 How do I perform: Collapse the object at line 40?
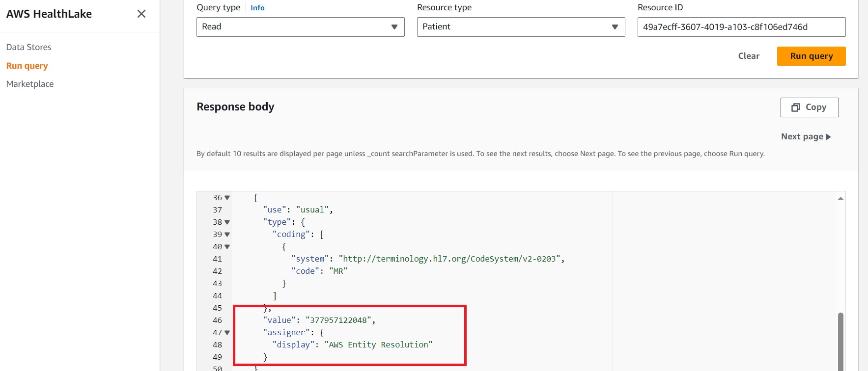pyautogui.click(x=227, y=247)
